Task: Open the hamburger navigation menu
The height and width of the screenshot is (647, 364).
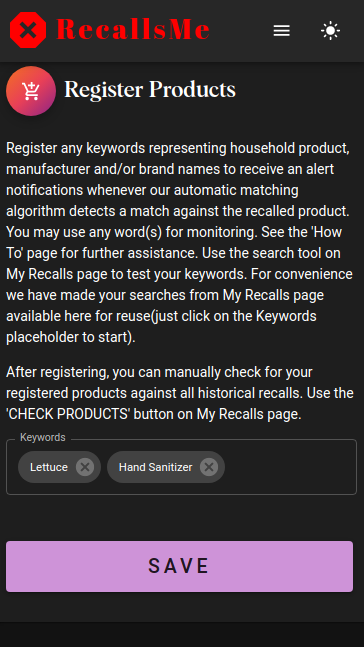Action: click(x=281, y=31)
